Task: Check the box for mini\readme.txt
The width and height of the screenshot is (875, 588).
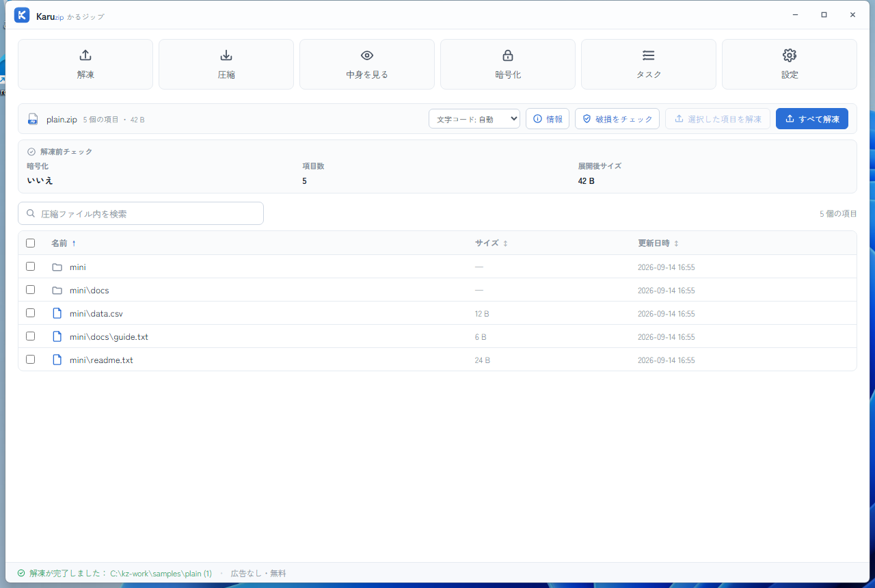Action: coord(30,360)
